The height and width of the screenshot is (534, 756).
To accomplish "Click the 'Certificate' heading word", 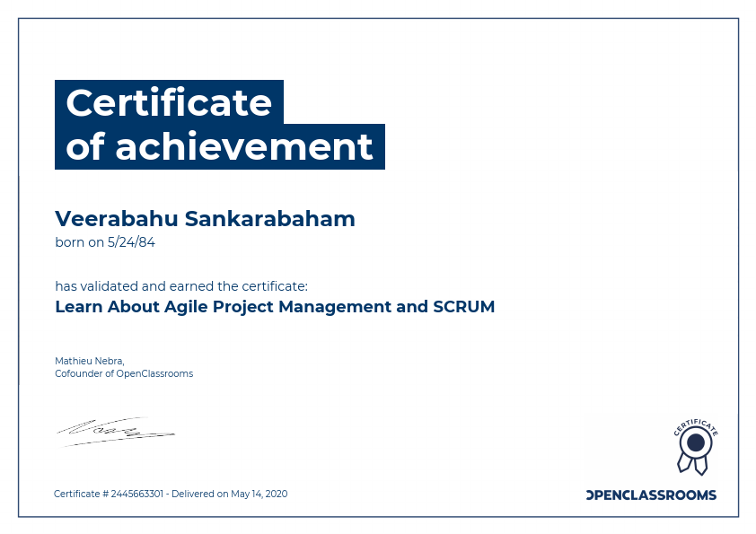I will coord(169,102).
